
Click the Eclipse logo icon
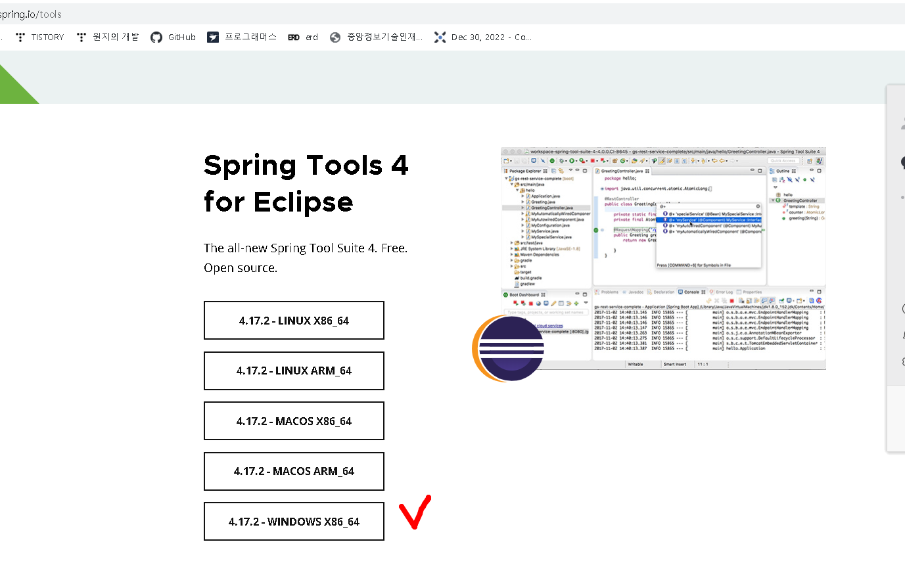click(508, 348)
